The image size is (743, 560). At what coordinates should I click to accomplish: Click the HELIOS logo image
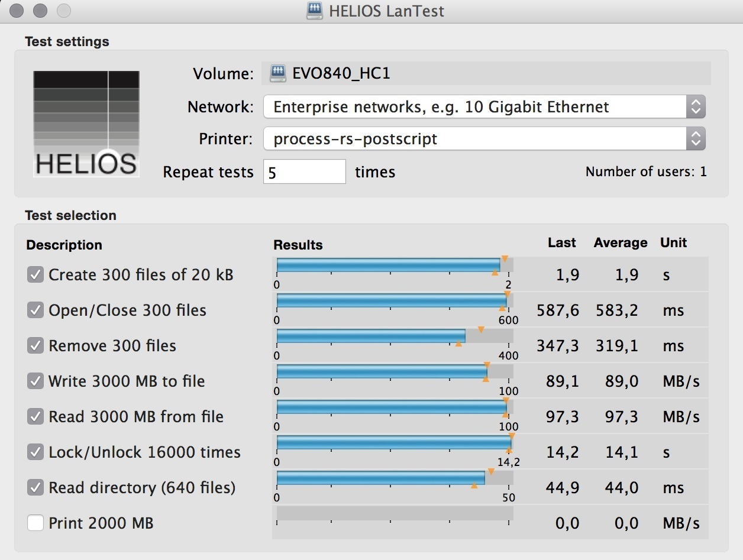tap(86, 124)
